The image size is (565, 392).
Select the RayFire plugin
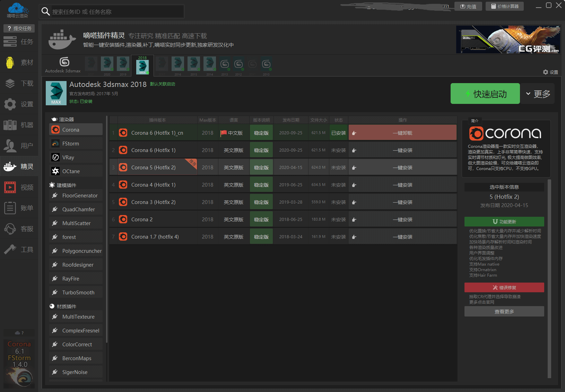pos(76,278)
